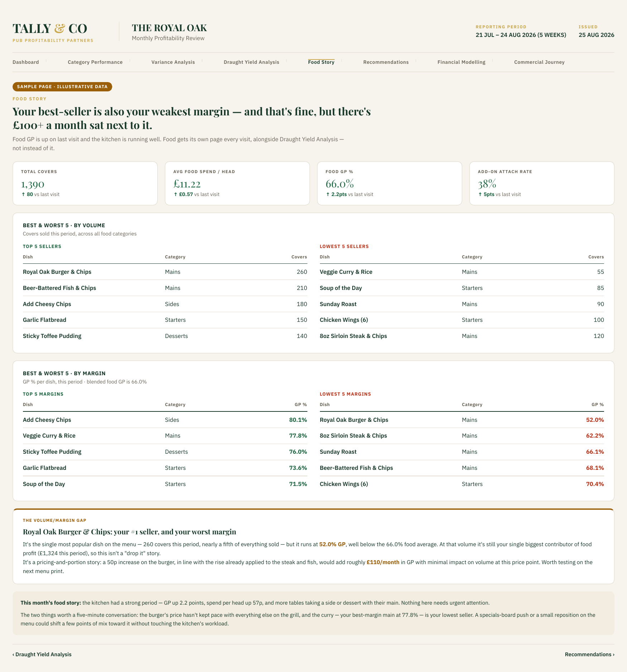Select the Avg Food Spend per Head card
627x672 pixels.
pyautogui.click(x=237, y=183)
